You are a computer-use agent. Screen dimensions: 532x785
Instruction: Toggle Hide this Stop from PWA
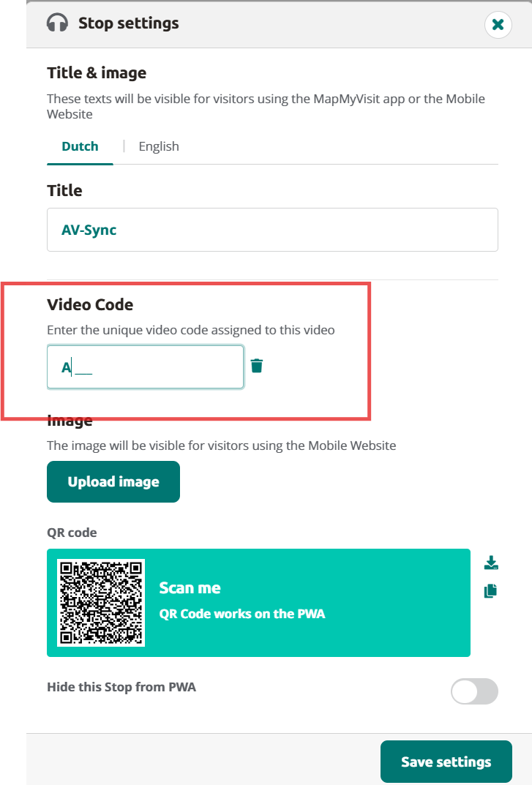474,691
